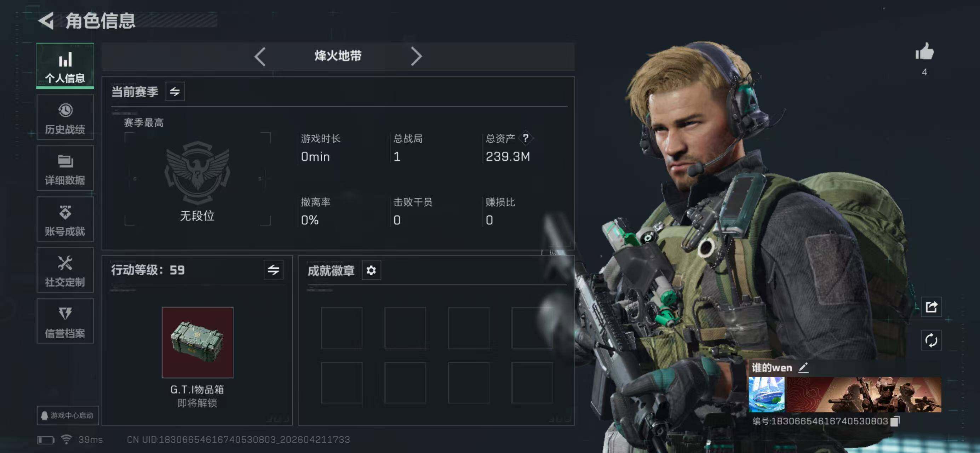This screenshot has height=453, width=980.
Task: Copy the player ID number icon
Action: pos(895,421)
